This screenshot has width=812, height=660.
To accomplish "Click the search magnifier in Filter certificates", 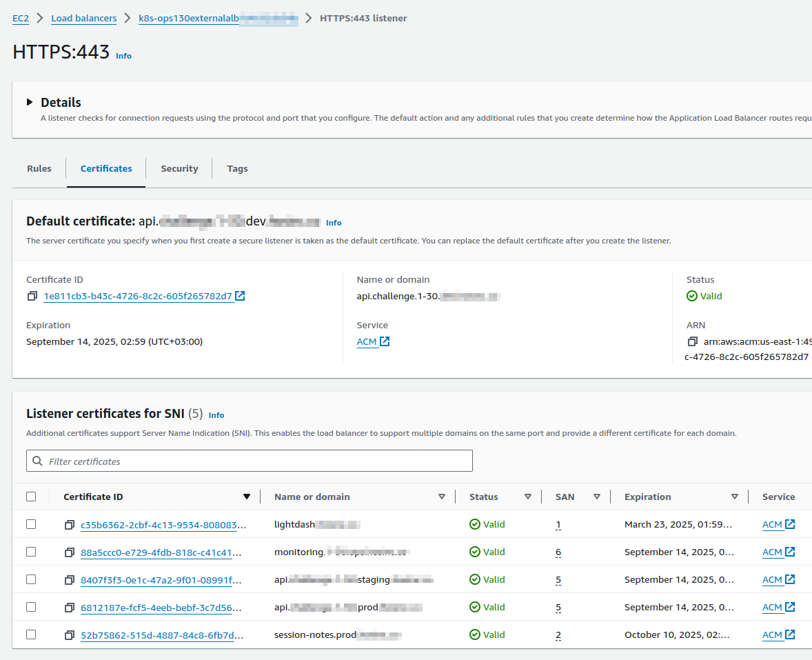I will click(x=37, y=461).
